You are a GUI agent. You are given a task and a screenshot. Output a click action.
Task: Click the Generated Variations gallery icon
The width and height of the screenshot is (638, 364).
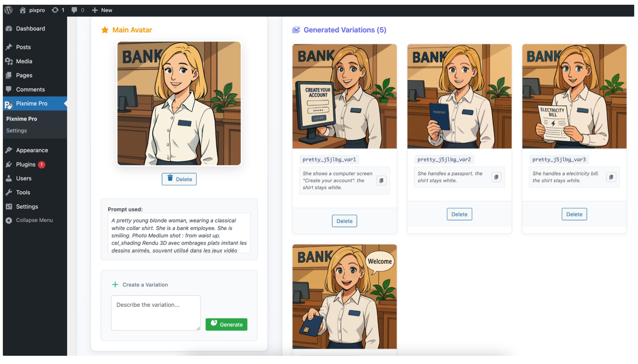[296, 30]
